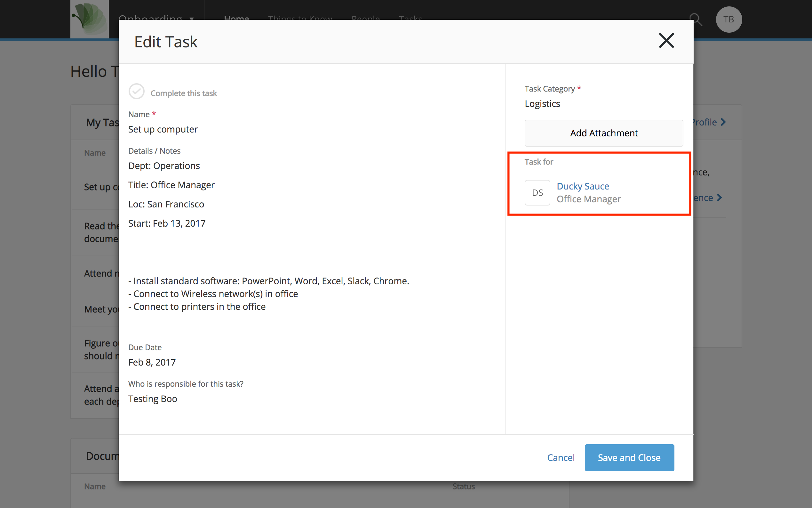Close the Edit Task dialog with X
This screenshot has height=508, width=812.
click(x=666, y=41)
